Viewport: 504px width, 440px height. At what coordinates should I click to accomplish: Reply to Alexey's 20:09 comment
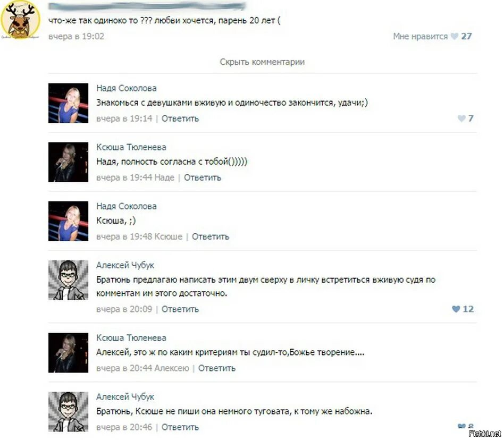tap(180, 309)
